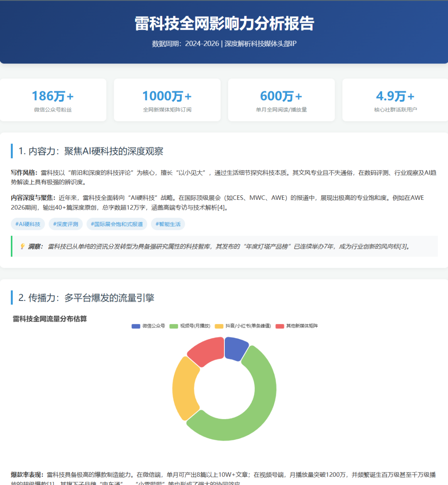Select the #智能生活 tag

click(168, 224)
